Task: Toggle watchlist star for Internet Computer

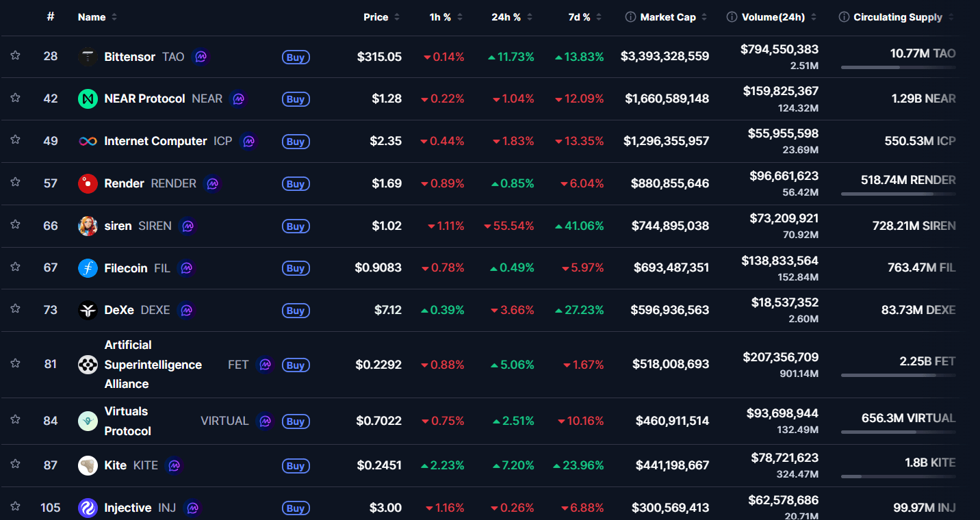Action: point(15,141)
